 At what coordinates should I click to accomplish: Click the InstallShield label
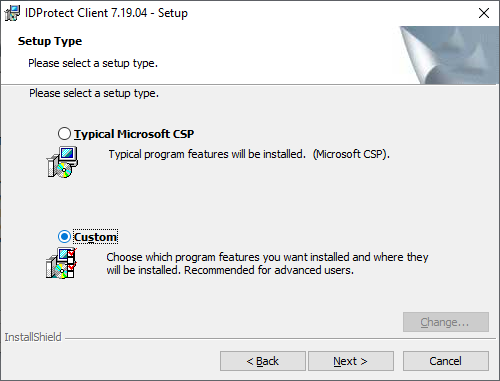coord(33,337)
